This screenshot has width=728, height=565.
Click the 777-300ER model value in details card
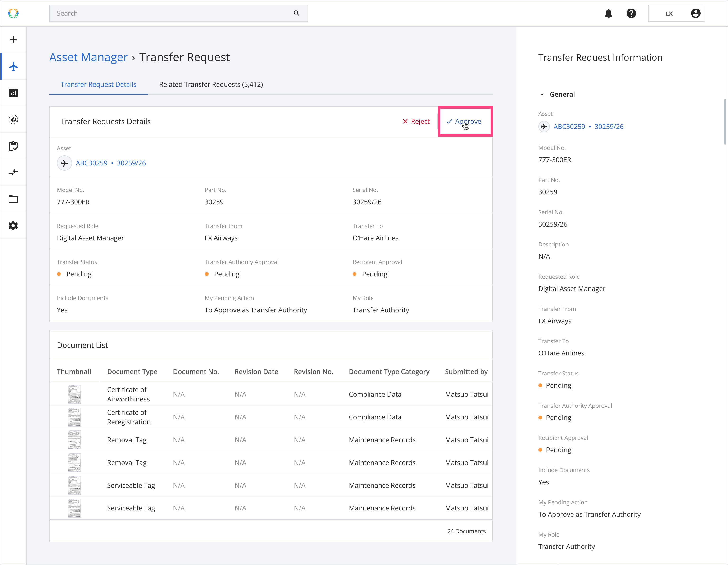coord(73,202)
